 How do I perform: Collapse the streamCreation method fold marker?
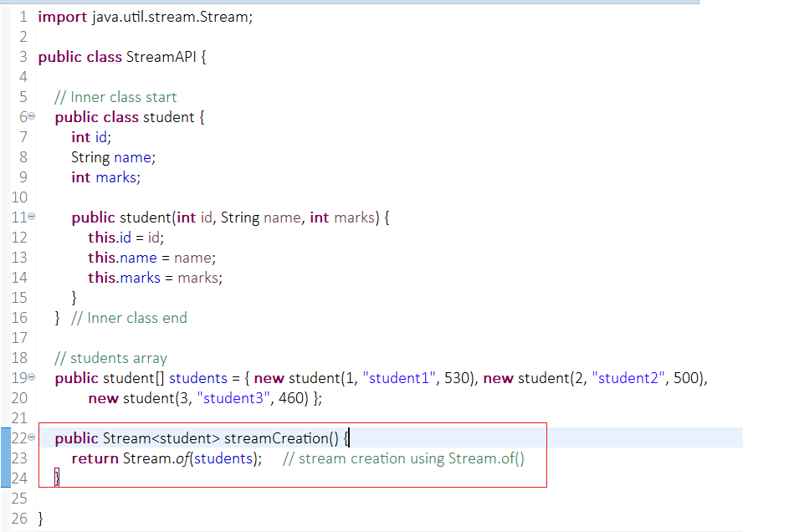[33, 437]
